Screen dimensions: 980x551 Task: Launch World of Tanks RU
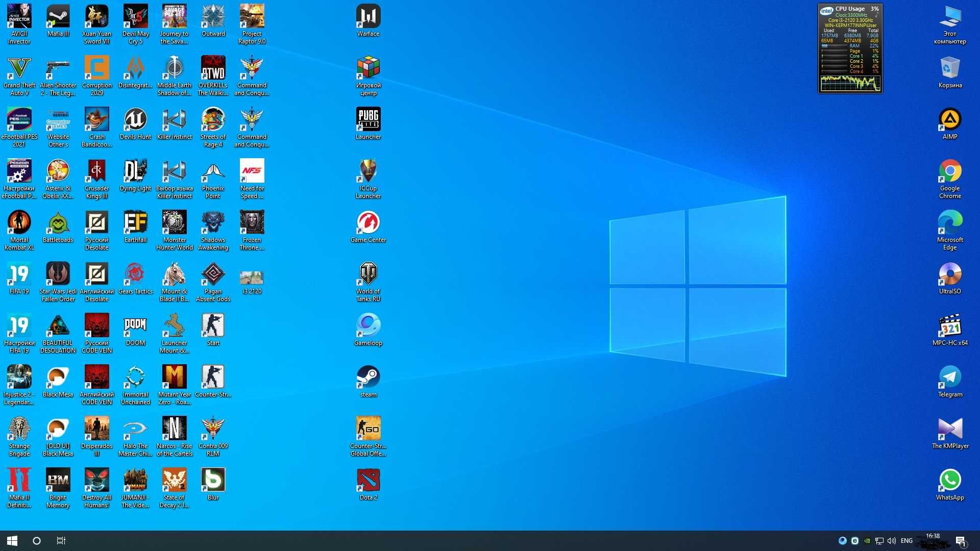(369, 282)
